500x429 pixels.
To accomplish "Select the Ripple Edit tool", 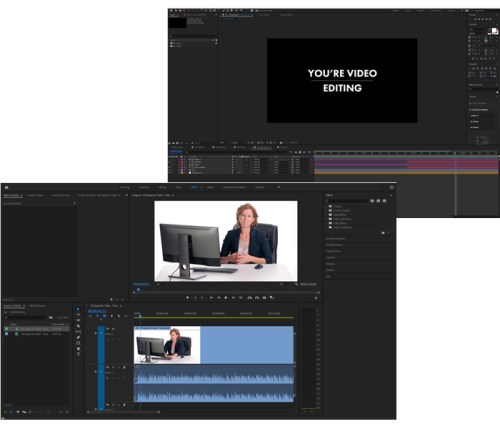I will (78, 320).
